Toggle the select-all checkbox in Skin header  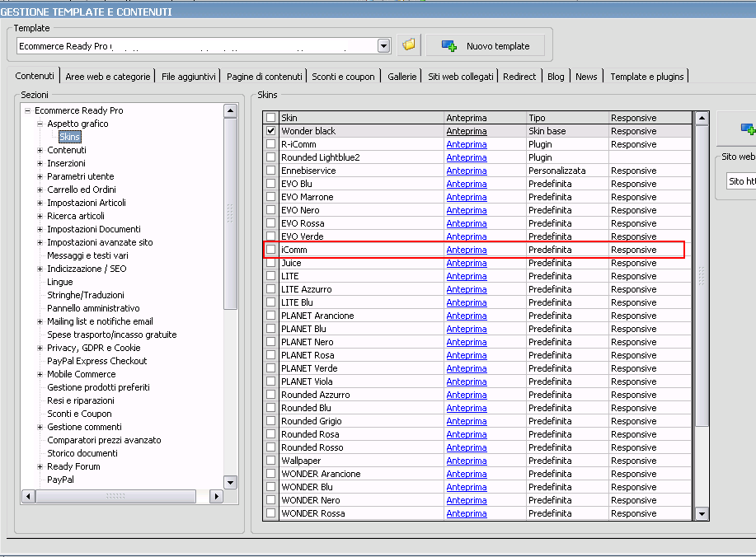click(x=271, y=118)
